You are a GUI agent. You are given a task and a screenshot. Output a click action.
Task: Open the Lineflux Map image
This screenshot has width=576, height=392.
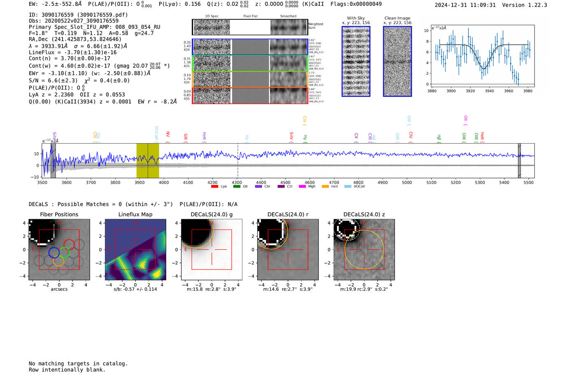(135, 250)
